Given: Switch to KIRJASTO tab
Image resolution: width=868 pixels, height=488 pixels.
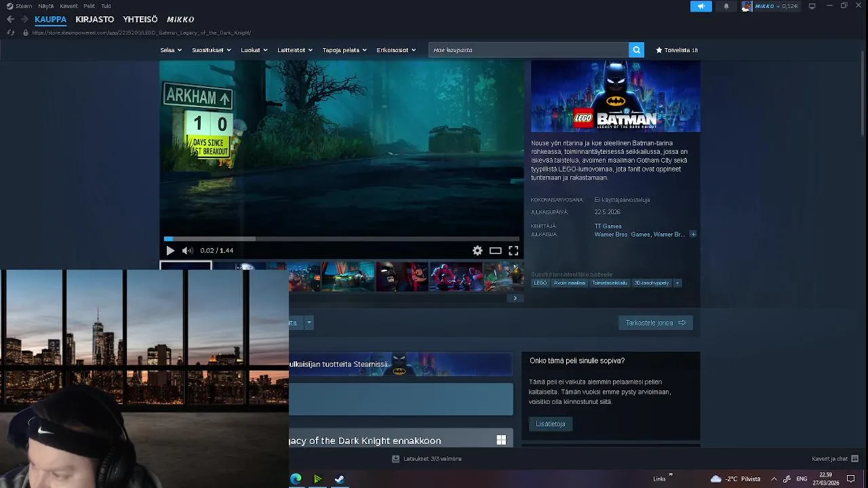Looking at the screenshot, I should (x=95, y=20).
